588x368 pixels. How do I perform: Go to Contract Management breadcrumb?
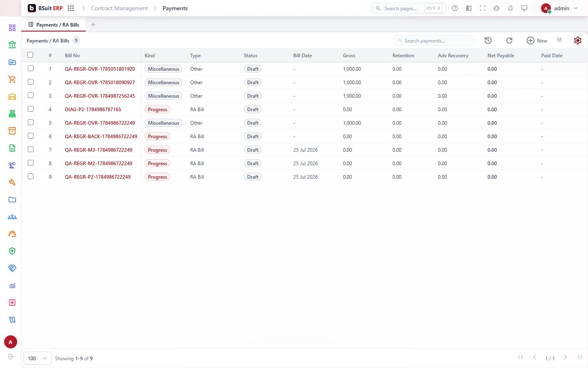[119, 8]
